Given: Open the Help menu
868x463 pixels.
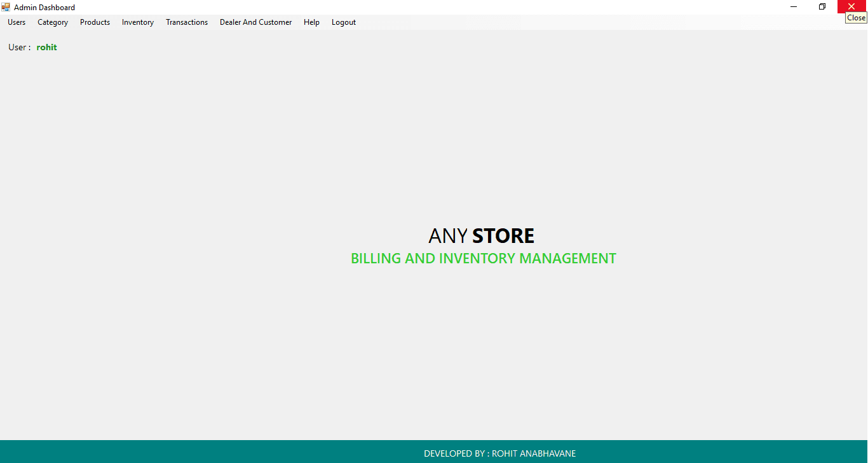Looking at the screenshot, I should point(311,22).
